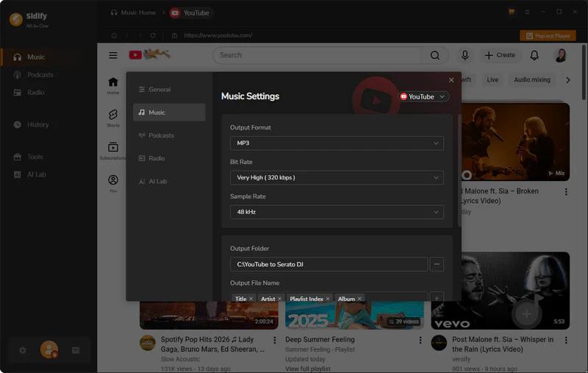Go back with the browser back arrow
This screenshot has height=373, width=588.
(127, 35)
